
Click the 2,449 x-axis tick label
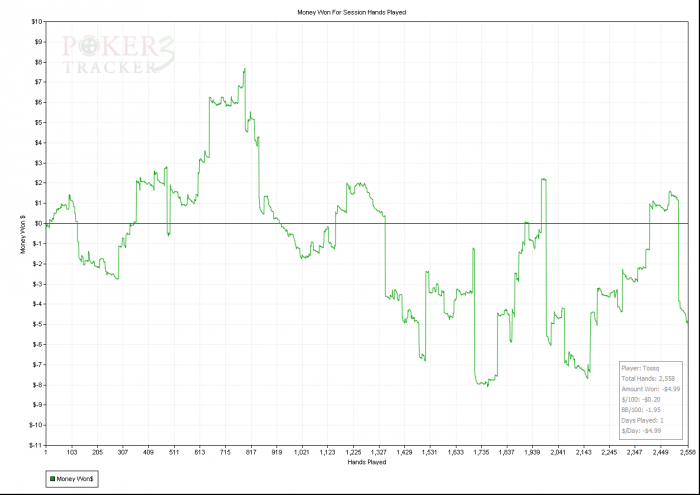pos(660,452)
